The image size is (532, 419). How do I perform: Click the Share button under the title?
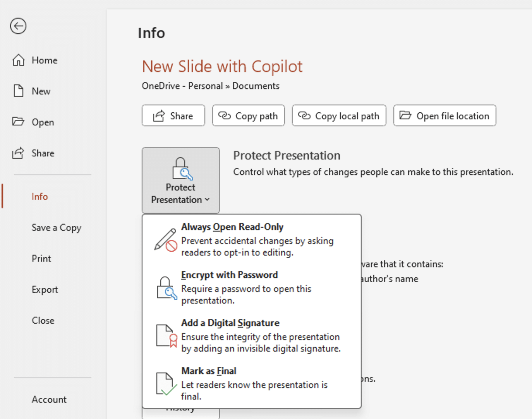pos(173,115)
